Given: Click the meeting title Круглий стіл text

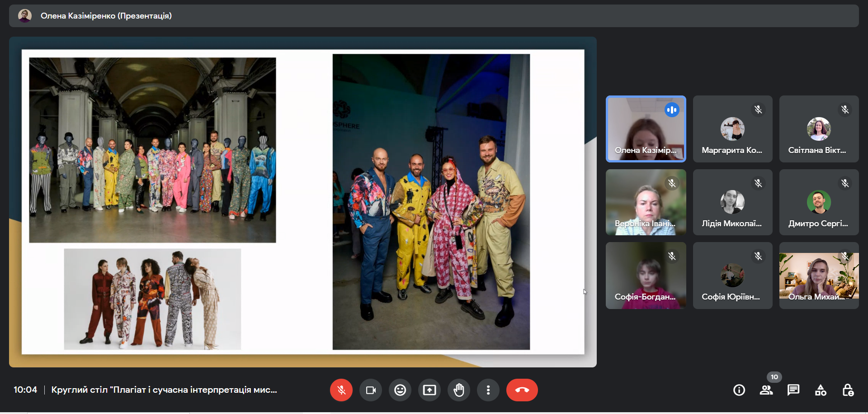Looking at the screenshot, I should click(164, 390).
